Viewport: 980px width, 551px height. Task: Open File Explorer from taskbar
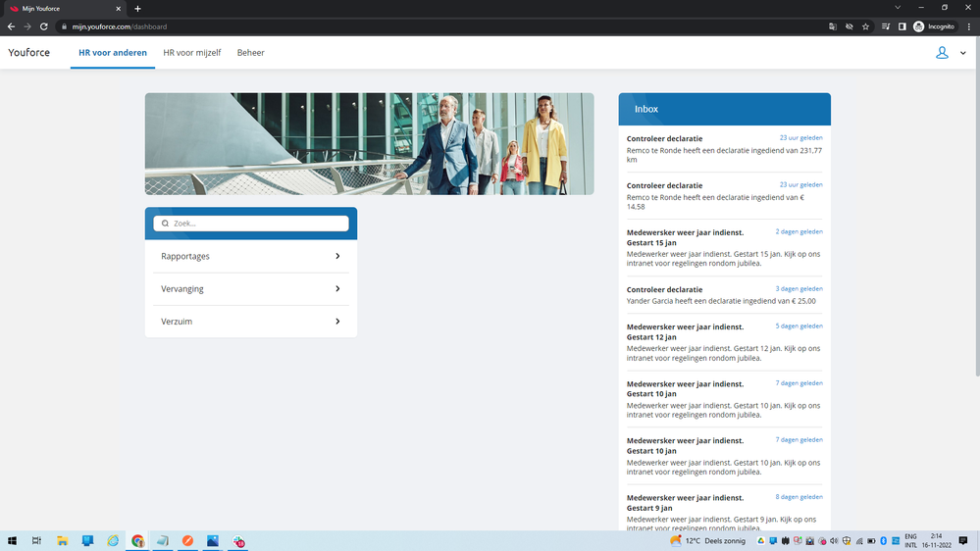[62, 540]
